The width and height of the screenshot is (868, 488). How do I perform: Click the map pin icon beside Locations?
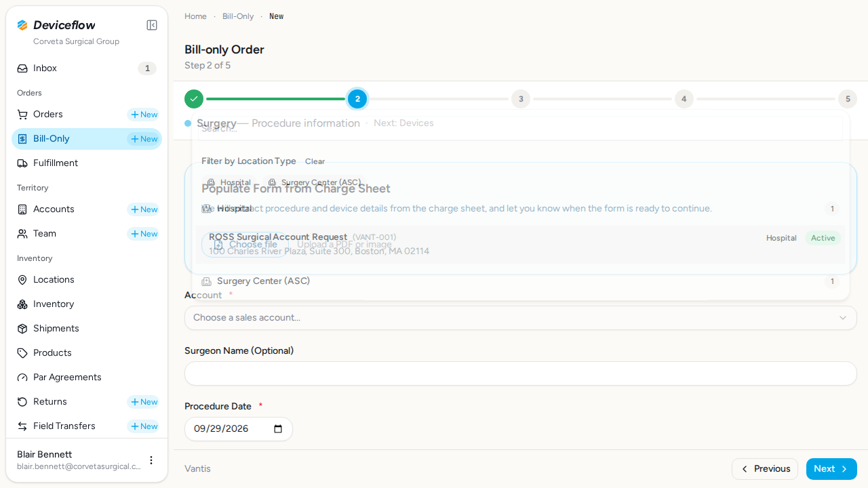click(22, 280)
